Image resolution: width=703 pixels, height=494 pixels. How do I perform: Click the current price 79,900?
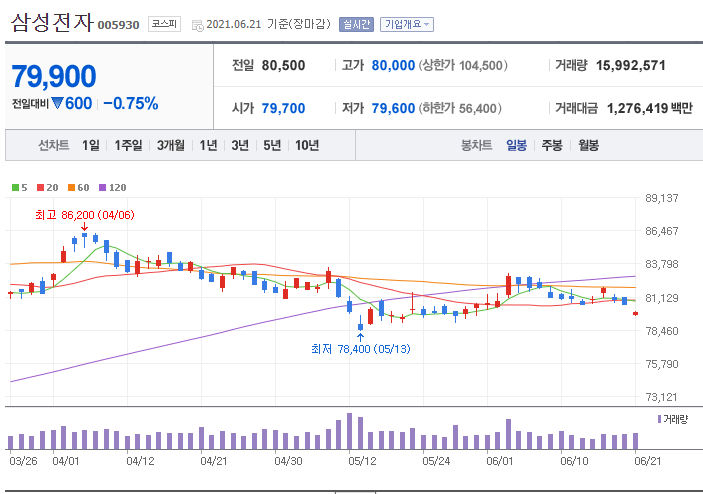point(54,76)
